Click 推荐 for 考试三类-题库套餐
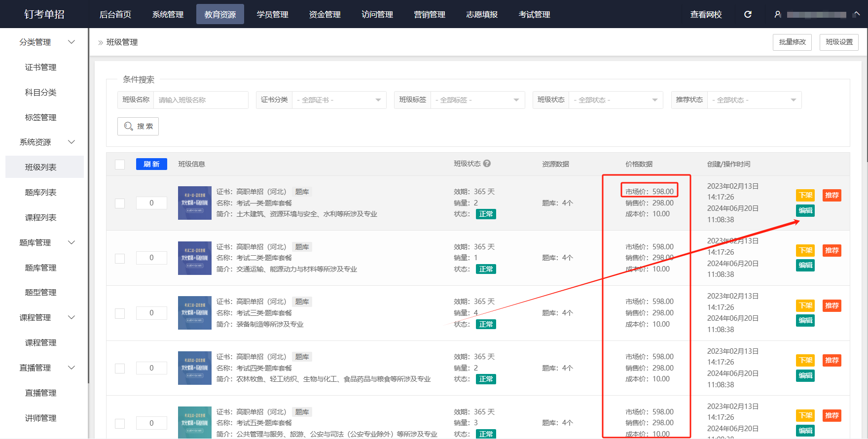Screen dimensions: 868x439 pyautogui.click(x=832, y=305)
